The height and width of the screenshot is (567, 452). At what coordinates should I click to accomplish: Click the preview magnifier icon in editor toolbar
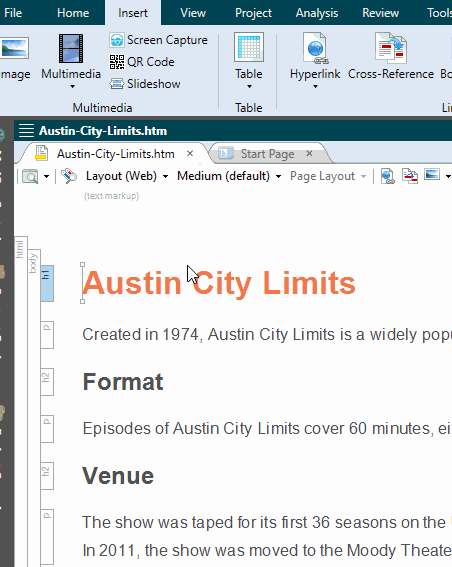click(x=30, y=176)
